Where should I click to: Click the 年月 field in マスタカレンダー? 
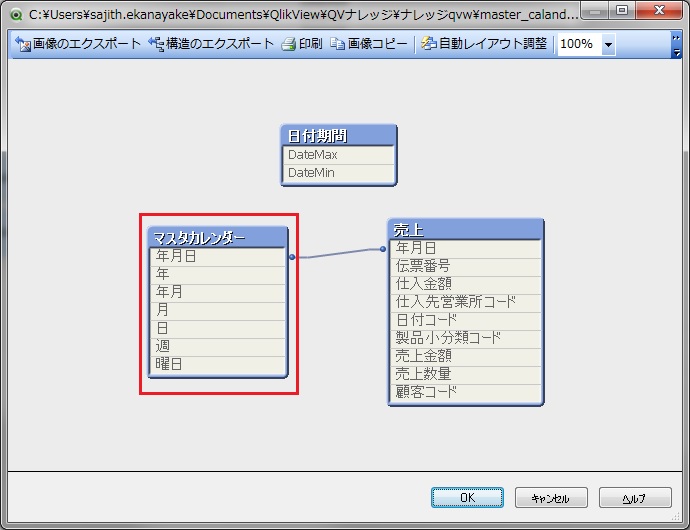coord(218,293)
